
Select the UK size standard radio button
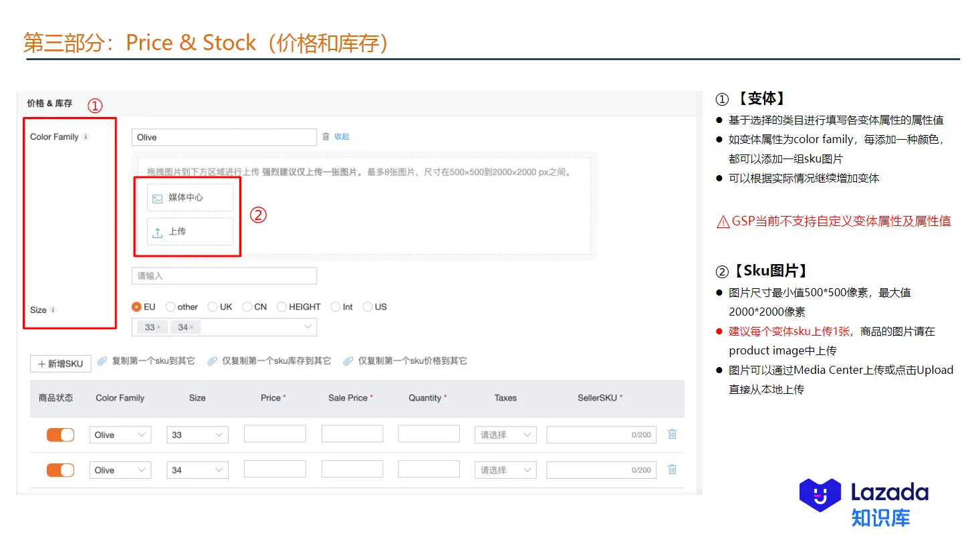tap(213, 306)
